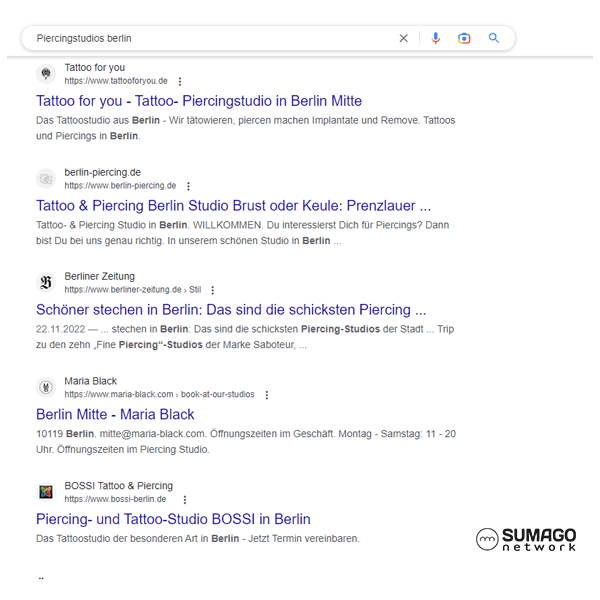This screenshot has width=600, height=600.
Task: Click the maria-black.com › book-at-our-studios breadcrumb
Action: coord(159,394)
